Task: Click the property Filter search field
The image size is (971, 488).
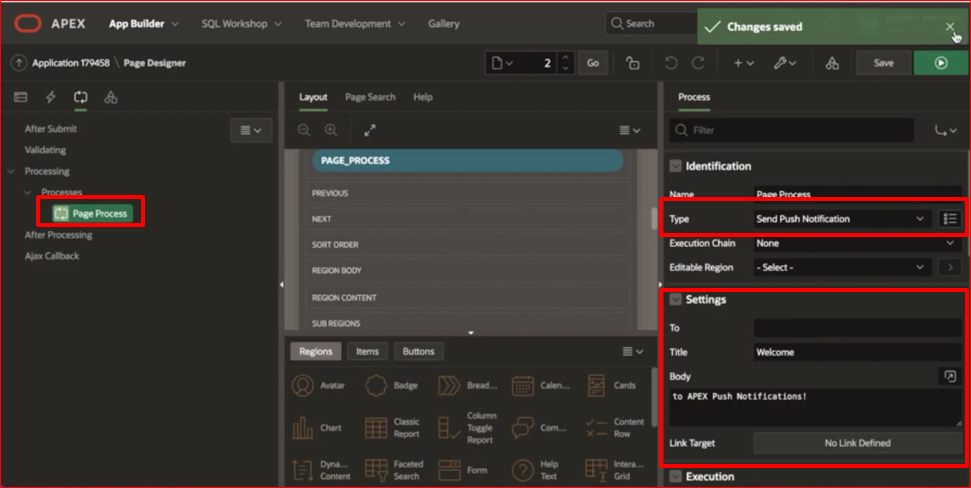Action: point(791,130)
